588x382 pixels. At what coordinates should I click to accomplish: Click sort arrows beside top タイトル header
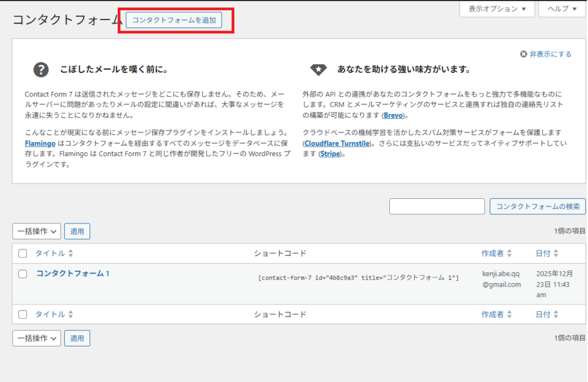pos(71,253)
